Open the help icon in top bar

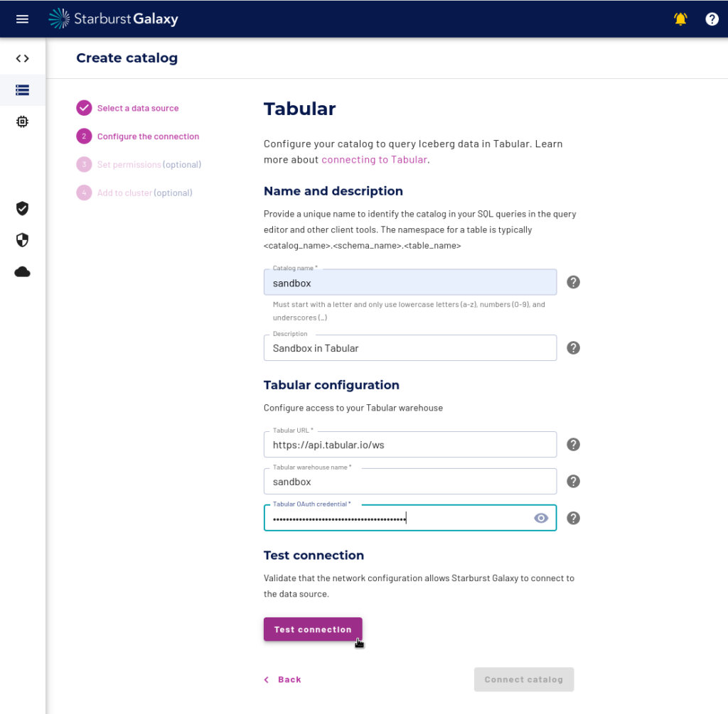point(712,19)
